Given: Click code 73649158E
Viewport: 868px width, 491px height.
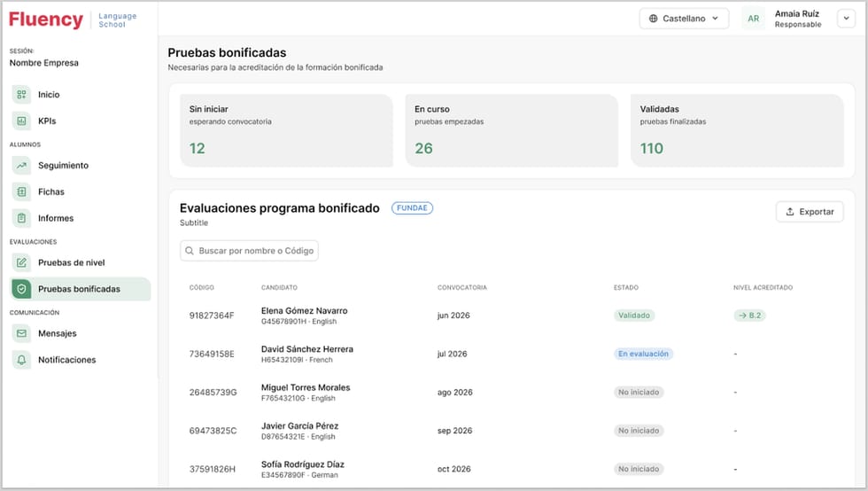Looking at the screenshot, I should point(212,354).
